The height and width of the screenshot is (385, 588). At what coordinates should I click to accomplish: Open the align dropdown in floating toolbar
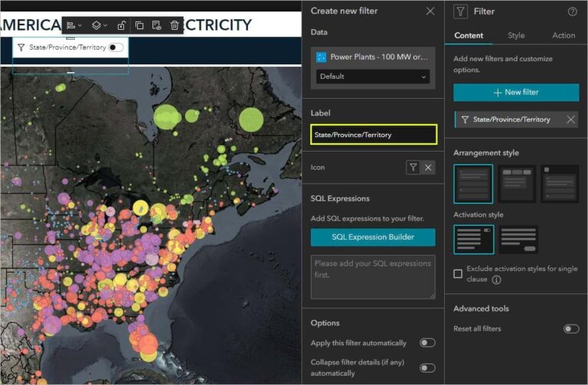(x=73, y=25)
